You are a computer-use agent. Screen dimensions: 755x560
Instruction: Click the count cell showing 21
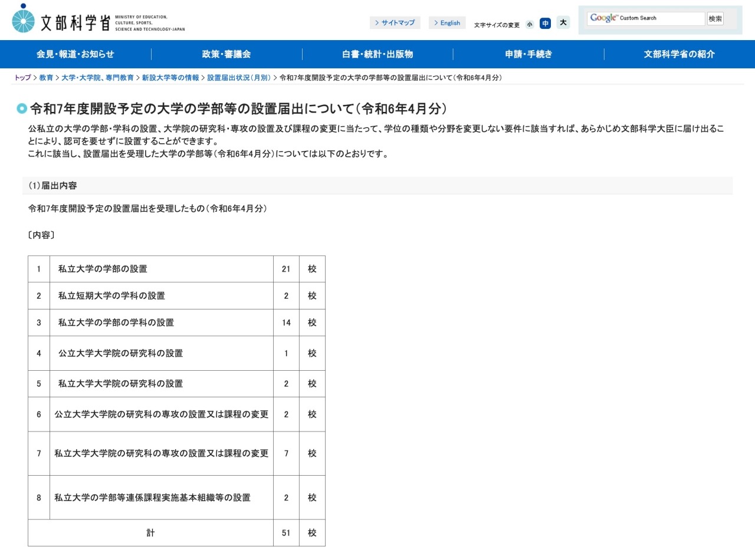(x=286, y=269)
